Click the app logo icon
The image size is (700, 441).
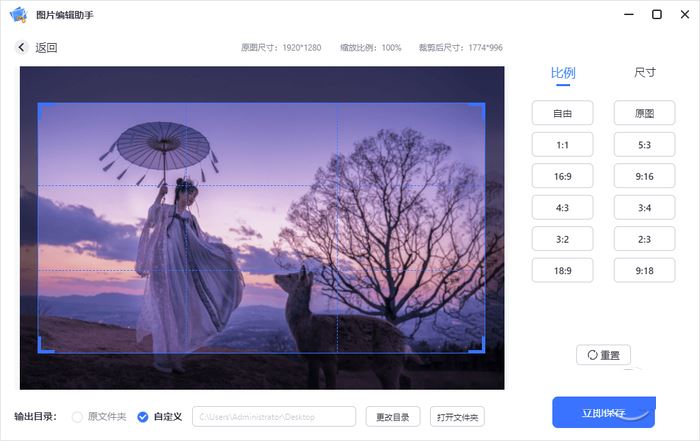[x=18, y=15]
